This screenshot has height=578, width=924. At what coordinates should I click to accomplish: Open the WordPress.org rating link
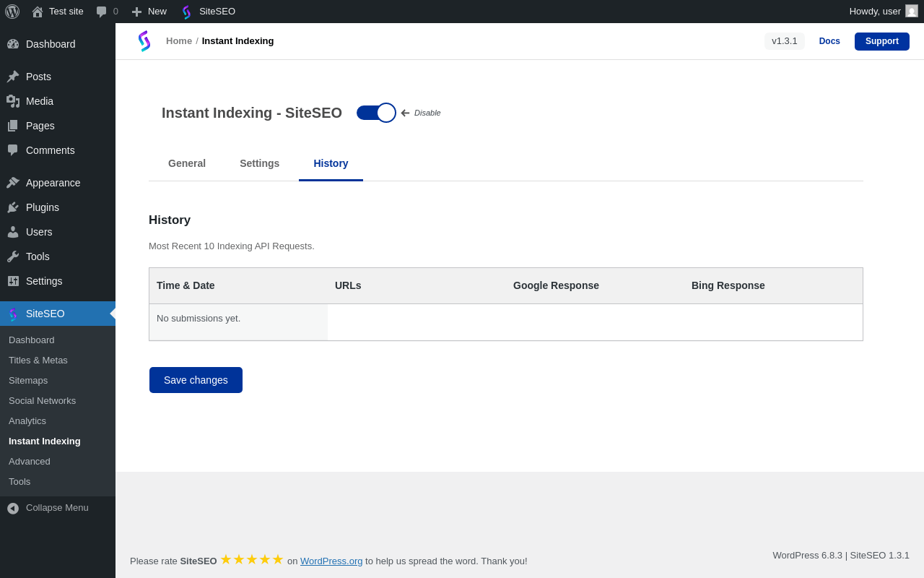[331, 561]
